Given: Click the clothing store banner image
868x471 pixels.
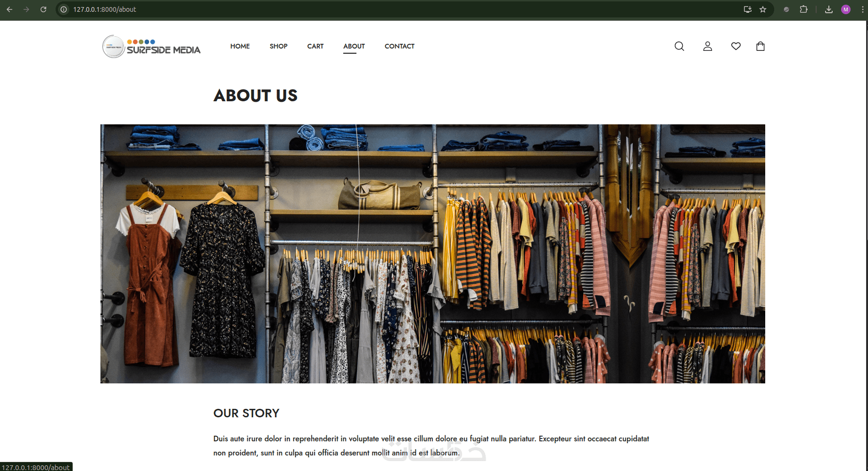Looking at the screenshot, I should coord(433,254).
